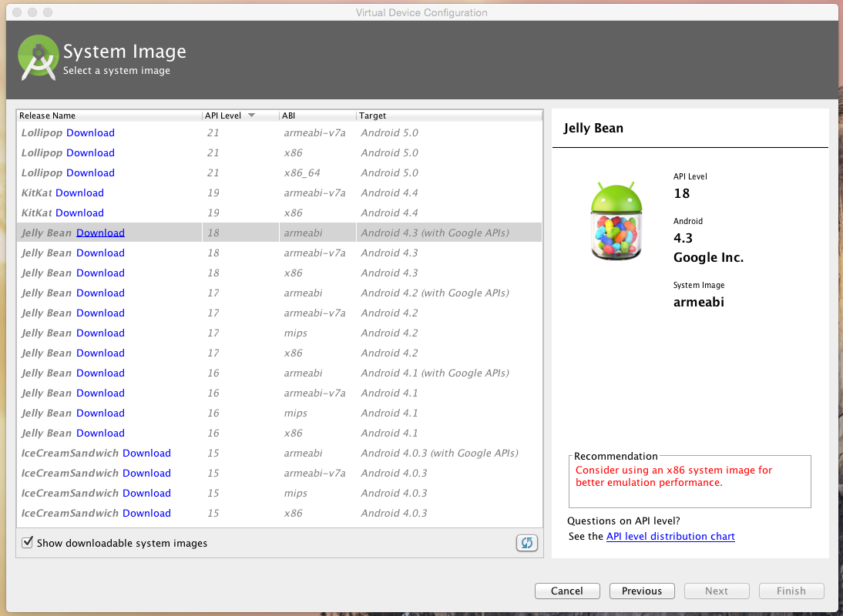This screenshot has width=843, height=616.
Task: Click the Target column header
Action: (372, 115)
